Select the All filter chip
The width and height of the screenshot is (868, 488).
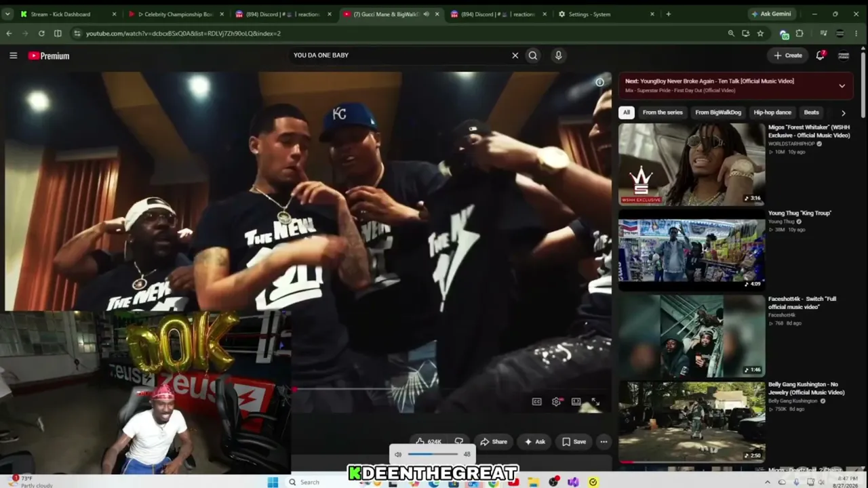tap(627, 113)
